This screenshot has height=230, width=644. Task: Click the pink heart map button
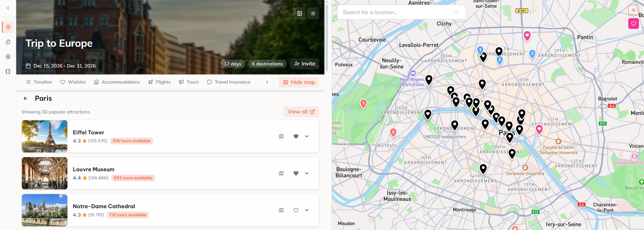(x=633, y=24)
